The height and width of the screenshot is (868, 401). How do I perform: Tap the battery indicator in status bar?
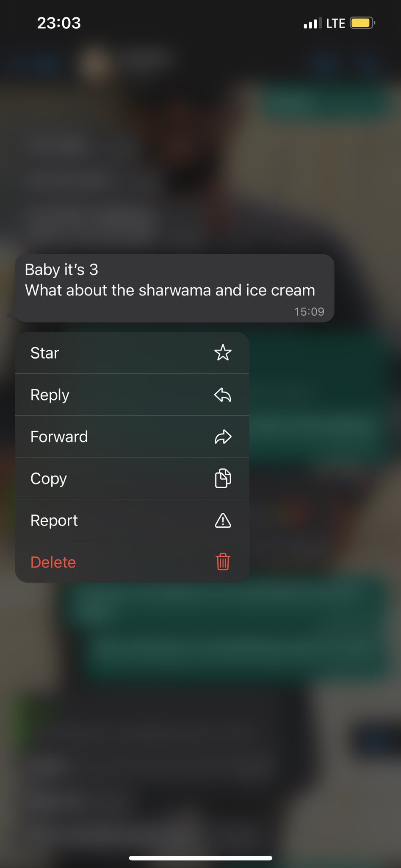tap(362, 23)
